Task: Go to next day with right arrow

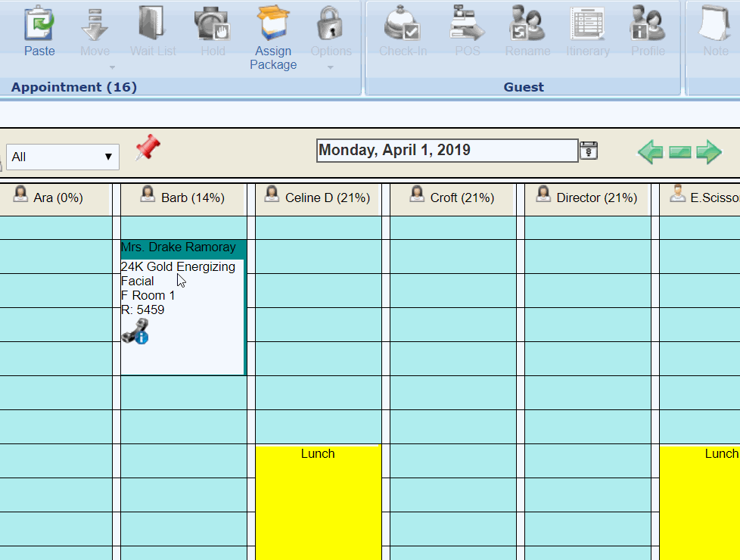Action: click(x=709, y=152)
